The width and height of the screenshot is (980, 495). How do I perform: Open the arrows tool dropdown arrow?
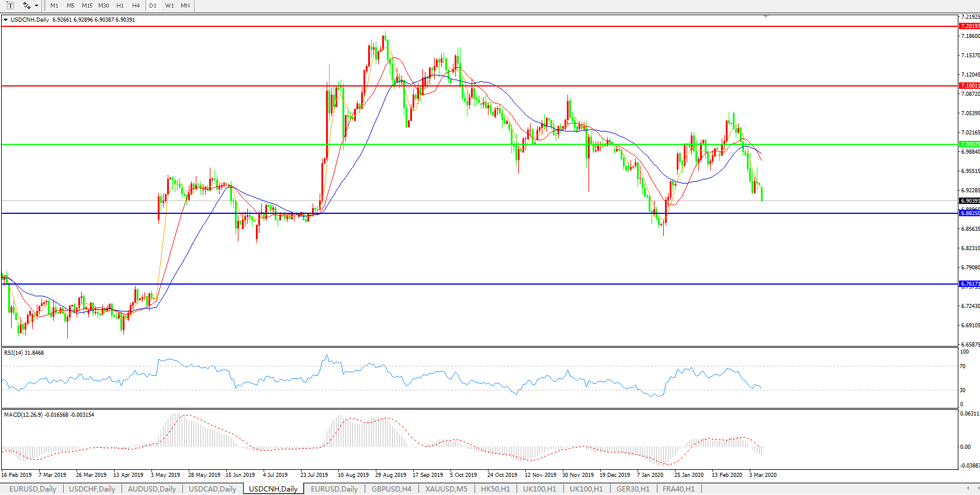36,6
